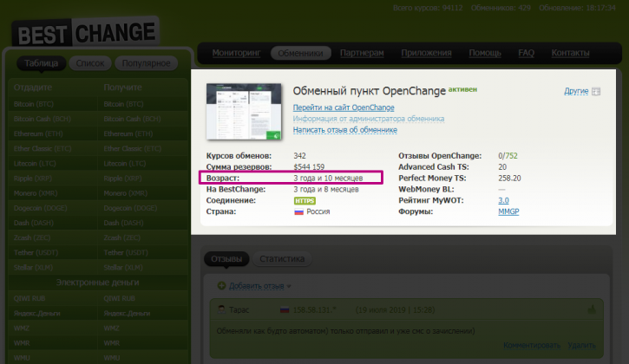
Task: Switch to the Список tab
Action: [x=90, y=63]
